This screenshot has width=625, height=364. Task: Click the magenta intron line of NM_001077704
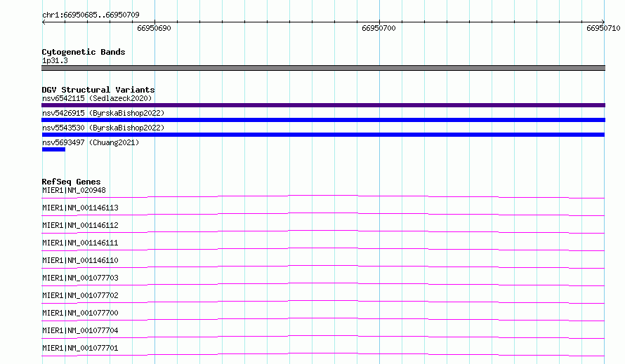coord(323,336)
